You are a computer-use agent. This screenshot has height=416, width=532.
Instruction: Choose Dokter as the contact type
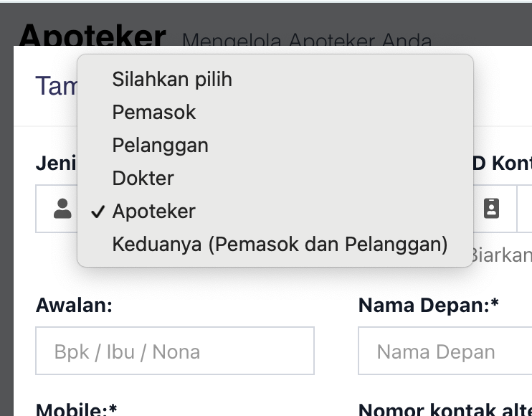[x=143, y=178]
